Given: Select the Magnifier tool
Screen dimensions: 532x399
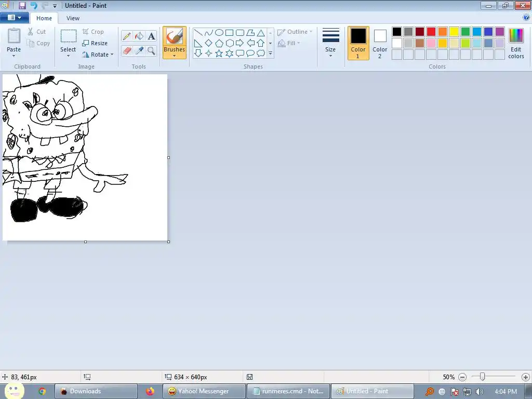Looking at the screenshot, I should (x=151, y=51).
